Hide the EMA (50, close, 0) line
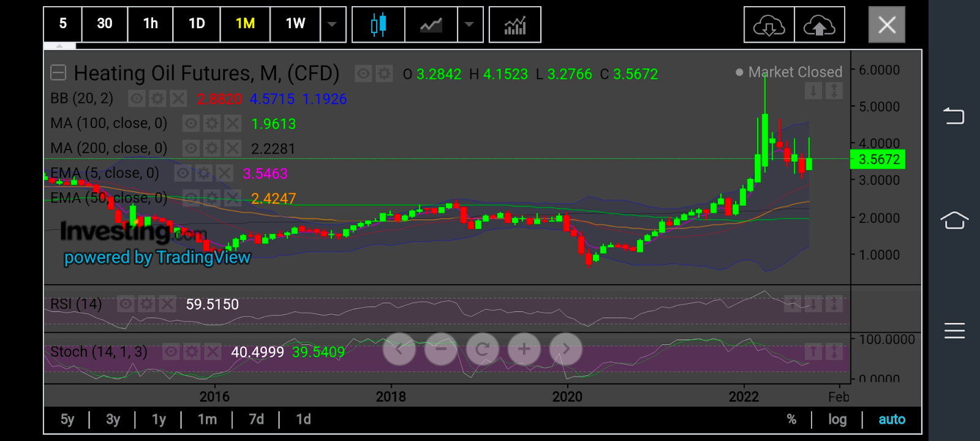 pyautogui.click(x=191, y=198)
